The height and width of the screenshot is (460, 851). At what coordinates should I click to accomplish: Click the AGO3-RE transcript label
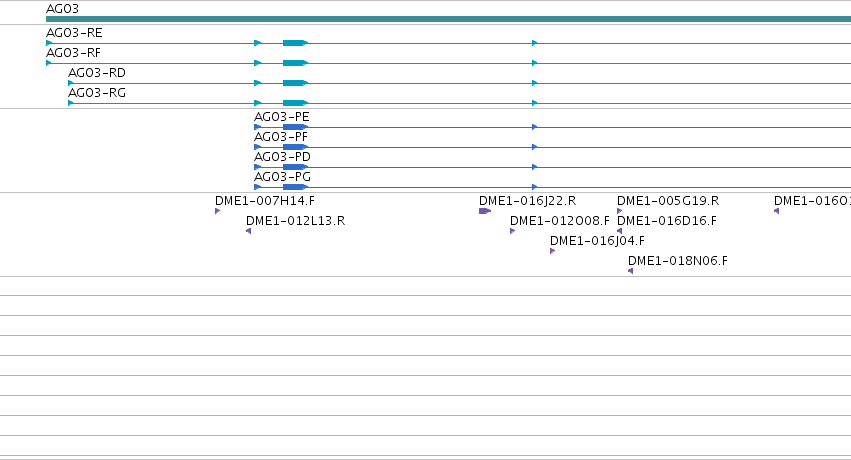74,33
